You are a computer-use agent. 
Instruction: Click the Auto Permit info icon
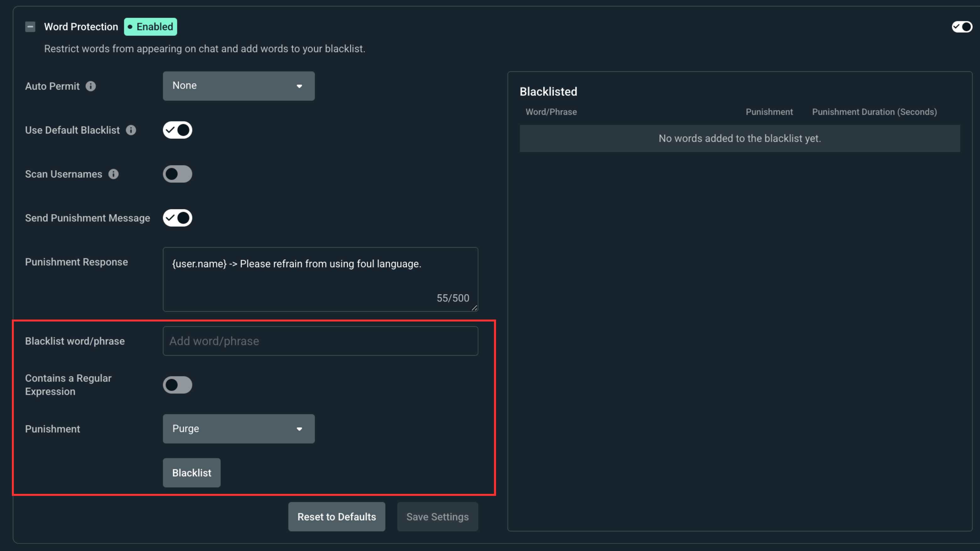click(90, 86)
